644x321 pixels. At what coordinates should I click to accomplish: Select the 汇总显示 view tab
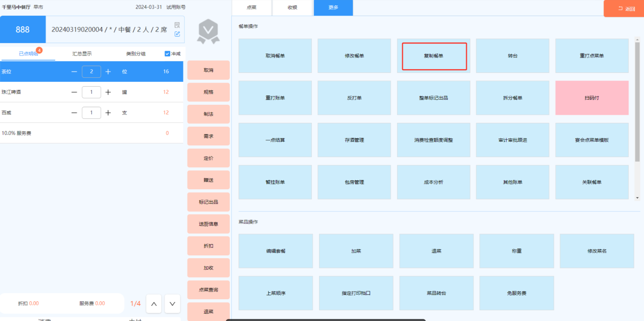pyautogui.click(x=82, y=54)
